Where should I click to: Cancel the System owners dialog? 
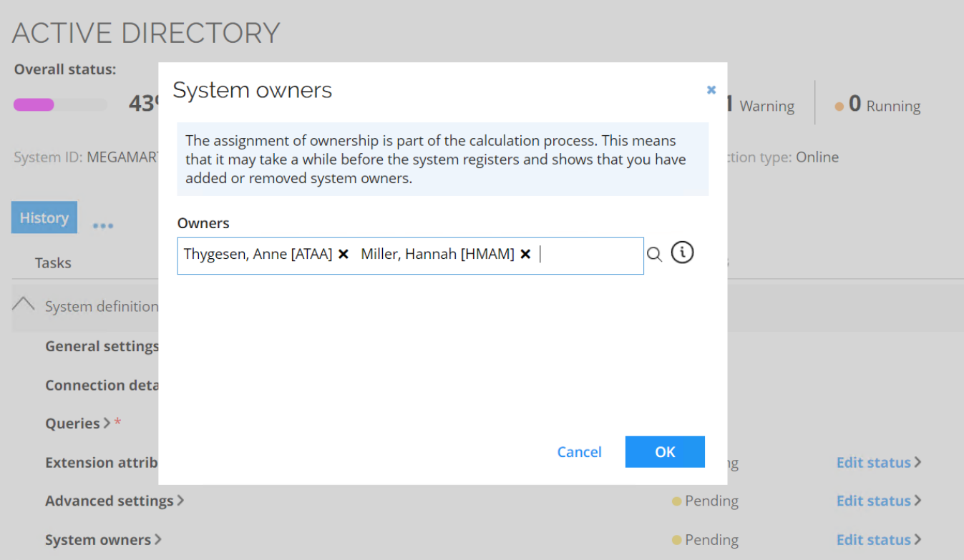pyautogui.click(x=579, y=452)
